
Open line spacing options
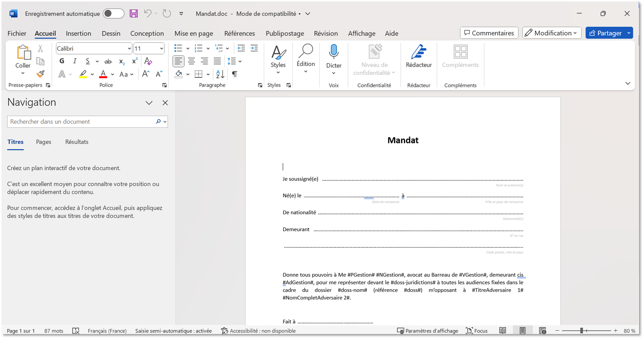(x=234, y=61)
